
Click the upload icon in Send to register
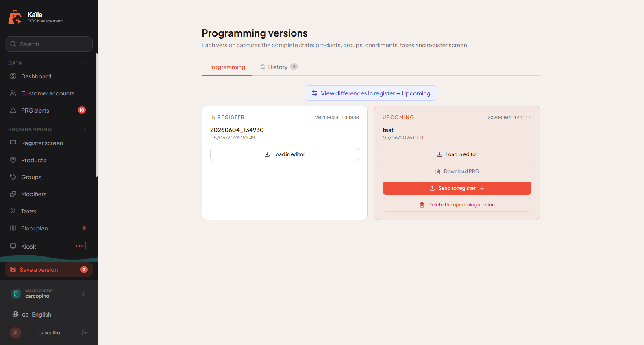click(432, 188)
